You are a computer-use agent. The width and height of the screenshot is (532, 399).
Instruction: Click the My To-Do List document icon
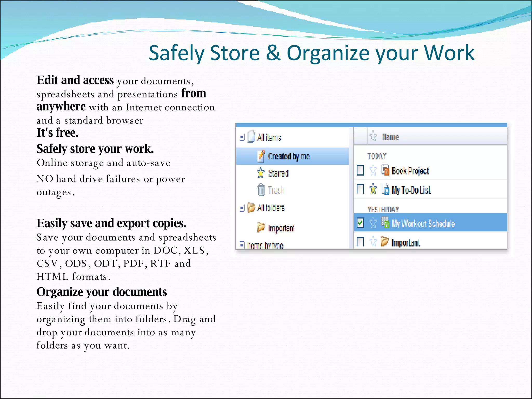tap(385, 189)
